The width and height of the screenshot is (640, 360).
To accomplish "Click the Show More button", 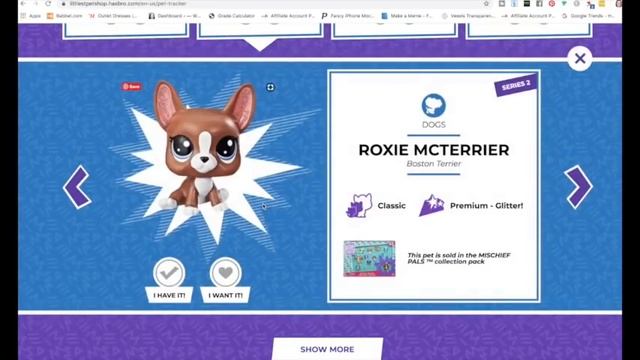I will click(x=327, y=349).
